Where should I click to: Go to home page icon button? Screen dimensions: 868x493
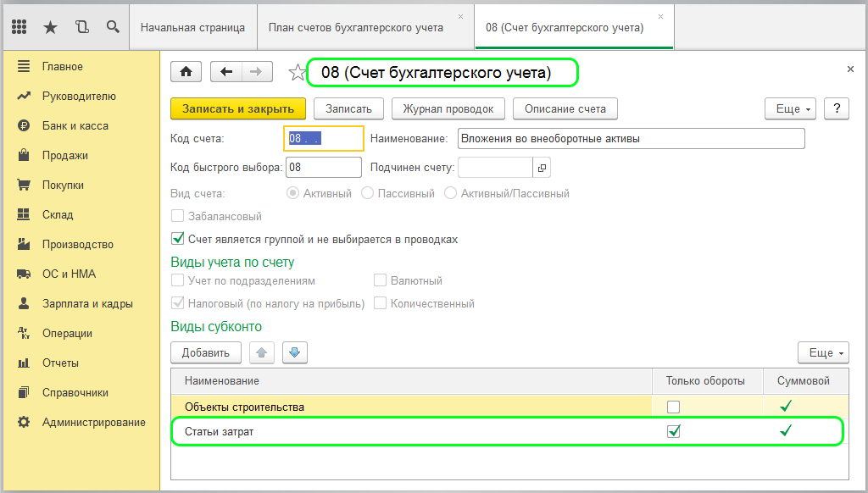pyautogui.click(x=186, y=71)
